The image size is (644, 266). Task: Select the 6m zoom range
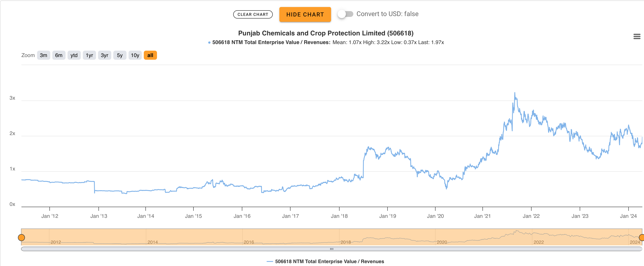[x=59, y=55]
